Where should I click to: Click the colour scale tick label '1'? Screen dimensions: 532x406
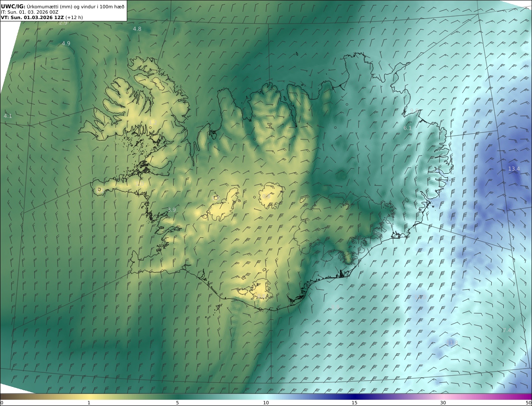pos(89,403)
